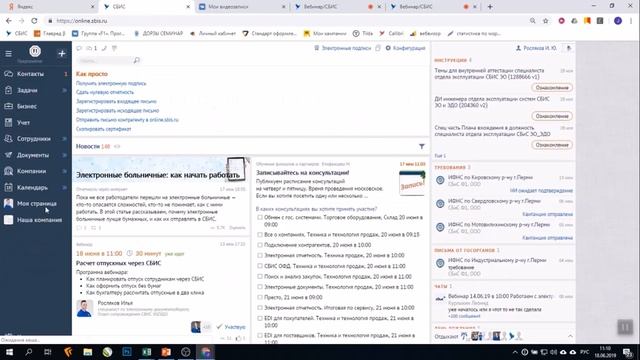Click the notification bell icon in right panel
This screenshot has width=640, height=360.
[569, 48]
